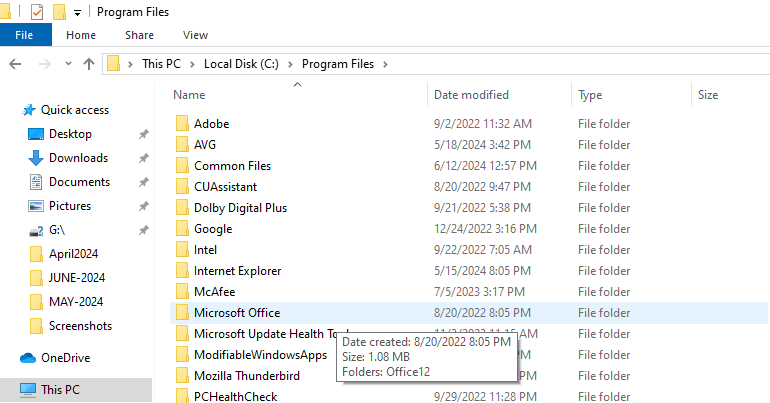Select the CUAssistant folder icon
770x403 pixels.
[182, 187]
